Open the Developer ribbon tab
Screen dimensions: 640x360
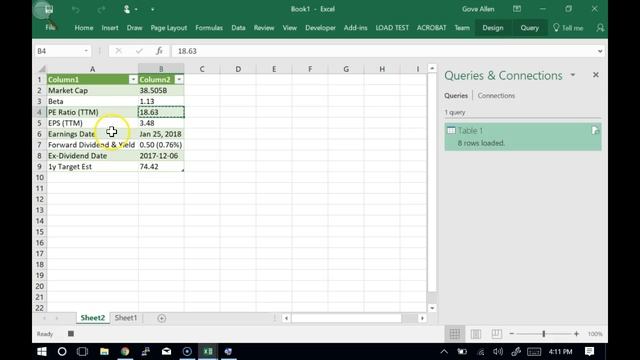pyautogui.click(x=320, y=28)
